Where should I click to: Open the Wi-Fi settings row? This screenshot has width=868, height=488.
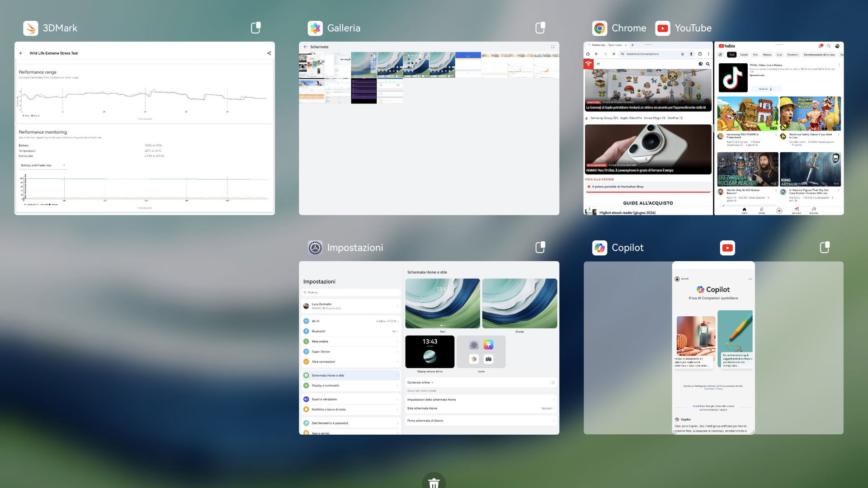[x=351, y=321]
